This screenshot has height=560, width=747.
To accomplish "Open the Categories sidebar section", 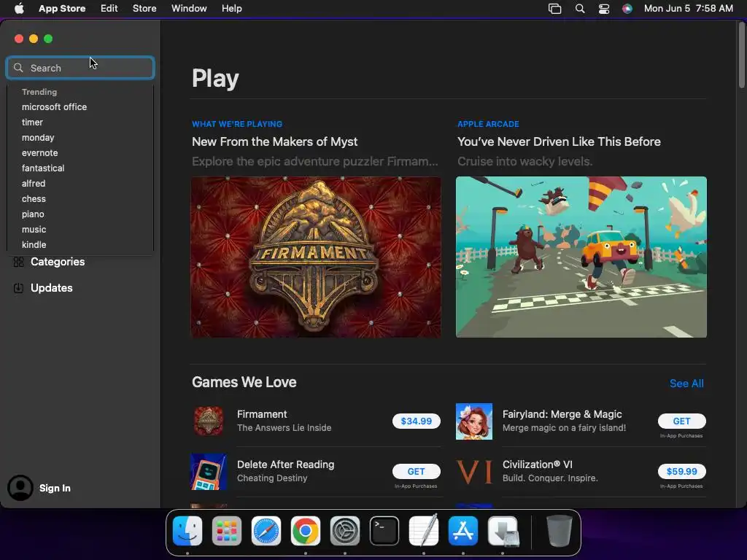I will 58,262.
